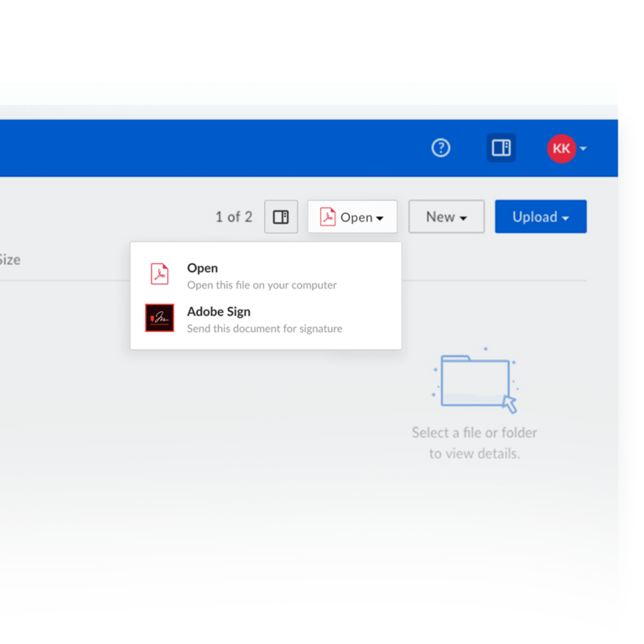Choose Open from the dropdown menu
Image resolution: width=644 pixels, height=644 pixels.
202,268
